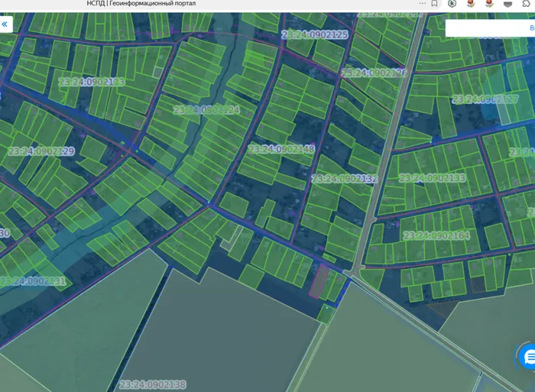The width and height of the screenshot is (535, 392).
Task: Select cadastral quarter label 23:24:0902148
Action: click(280, 149)
